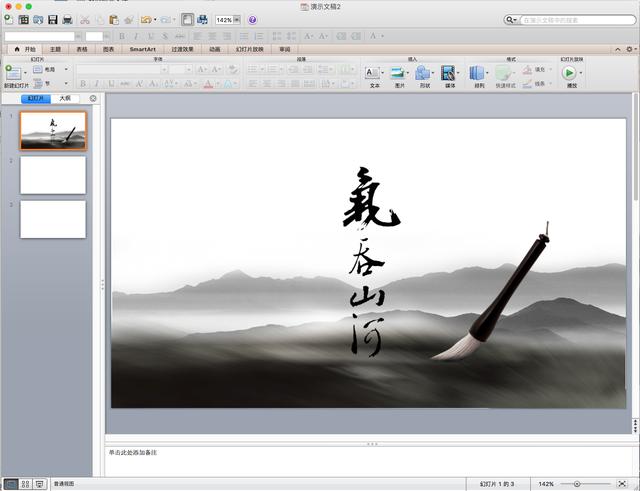Click the 线条 line icon in format group
The image size is (640, 491).
point(527,84)
